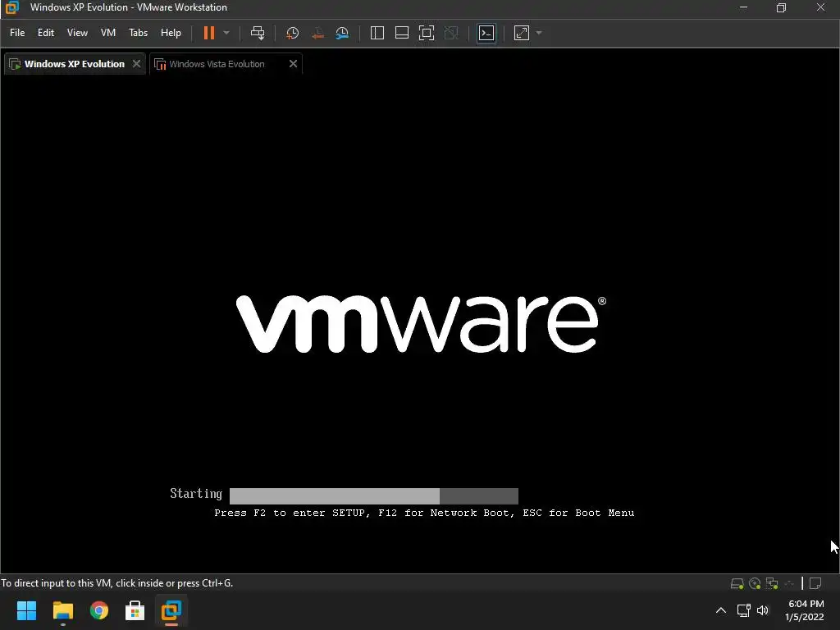Open the VM menu

[x=108, y=33]
